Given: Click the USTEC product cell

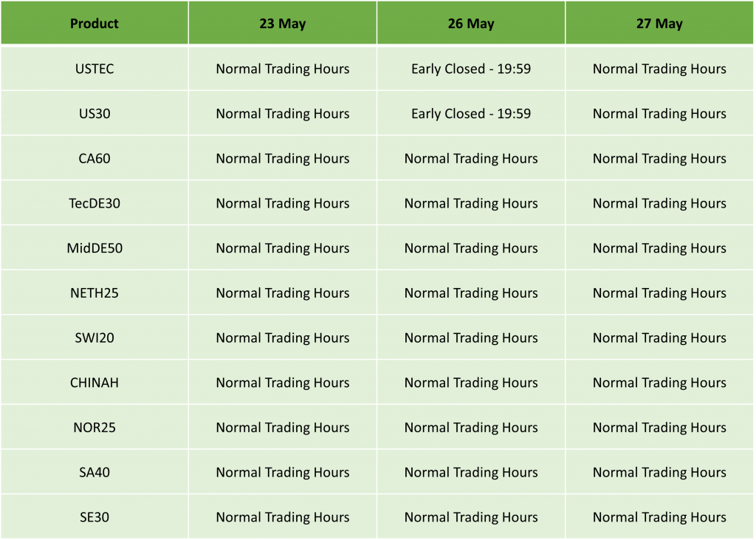Looking at the screenshot, I should [94, 69].
